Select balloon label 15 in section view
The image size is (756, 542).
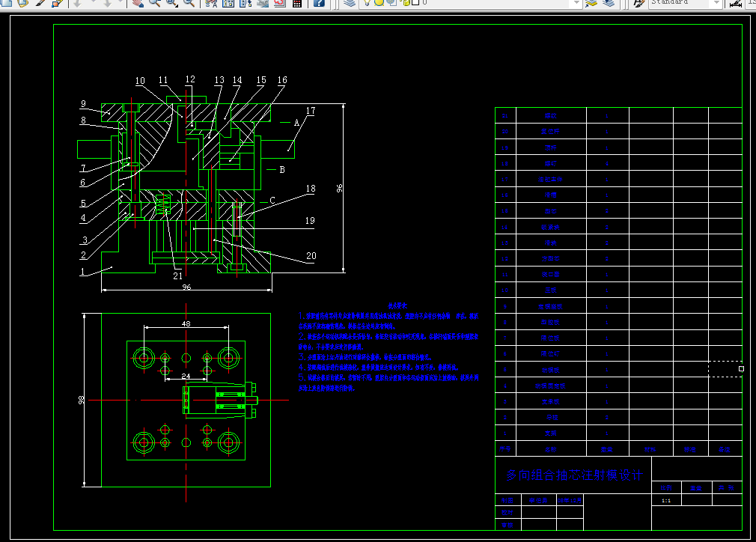pos(260,79)
